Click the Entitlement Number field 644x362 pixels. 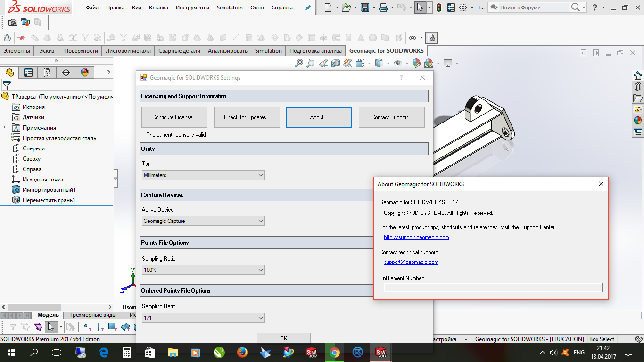(493, 288)
